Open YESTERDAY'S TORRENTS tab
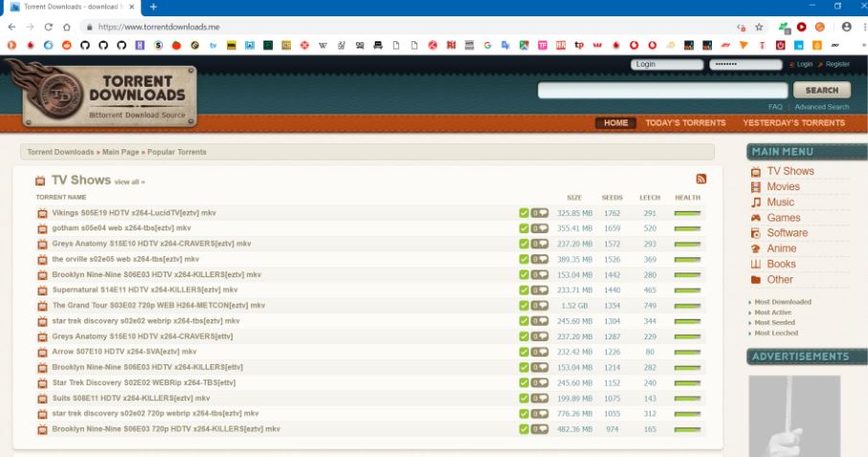This screenshot has width=868, height=457. [x=793, y=122]
